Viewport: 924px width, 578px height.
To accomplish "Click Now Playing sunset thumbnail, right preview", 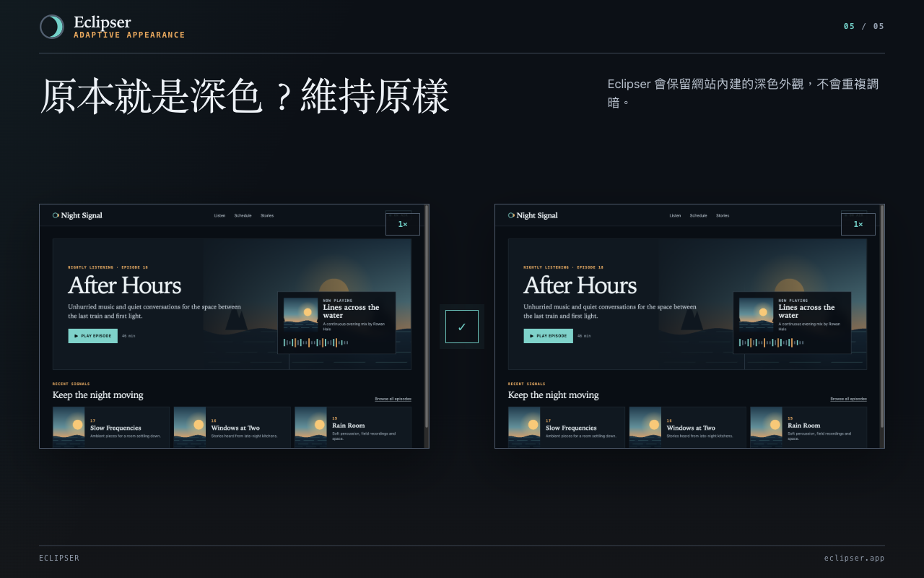I will [x=756, y=314].
